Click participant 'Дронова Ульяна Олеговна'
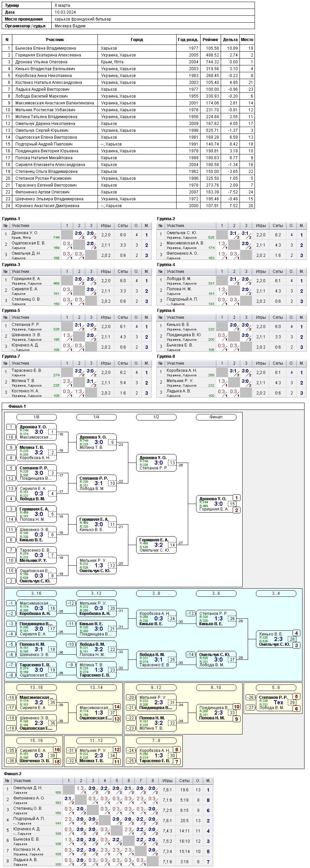The height and width of the screenshot is (868, 310). (41, 62)
